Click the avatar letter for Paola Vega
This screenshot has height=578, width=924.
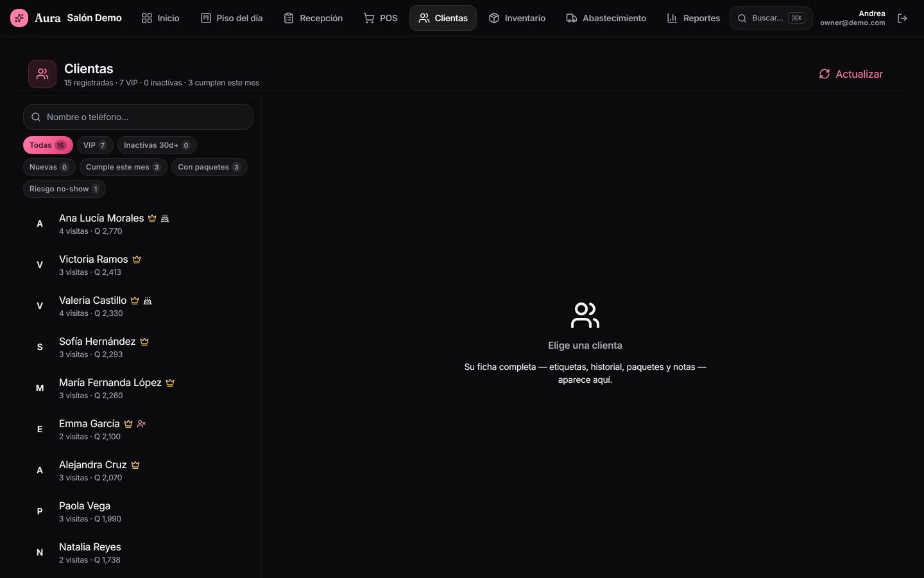tap(40, 511)
